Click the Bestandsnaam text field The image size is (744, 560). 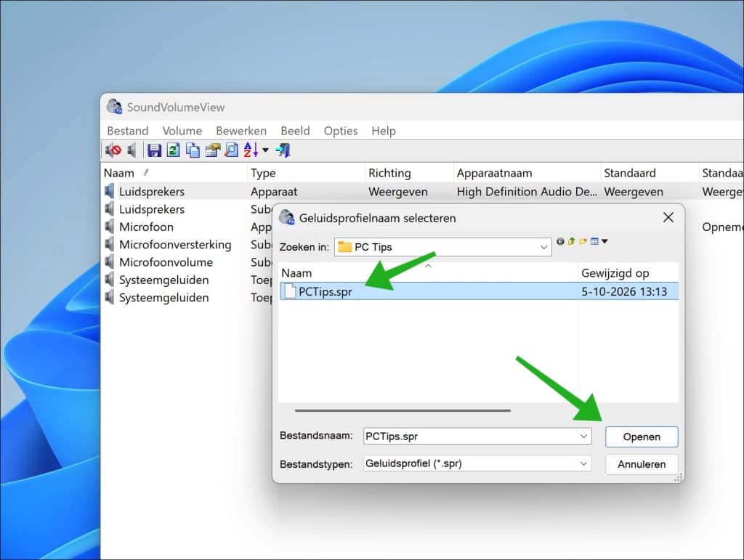coord(477,437)
